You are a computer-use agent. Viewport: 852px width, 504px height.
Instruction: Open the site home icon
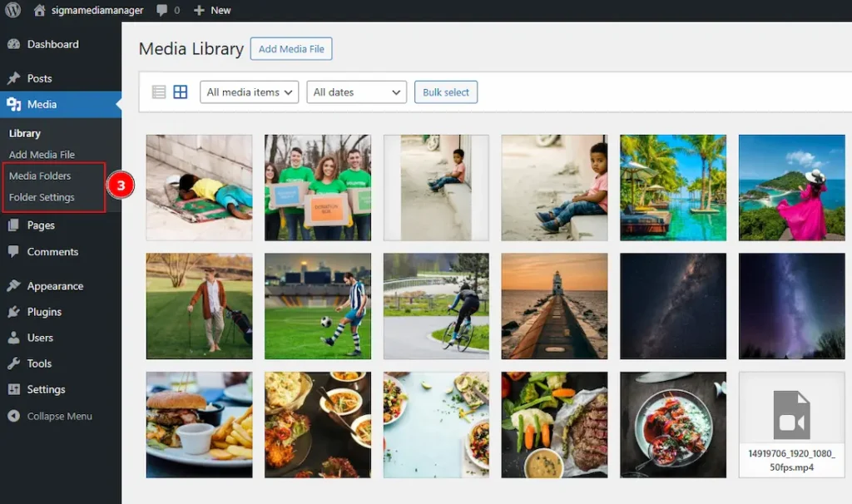pos(39,10)
